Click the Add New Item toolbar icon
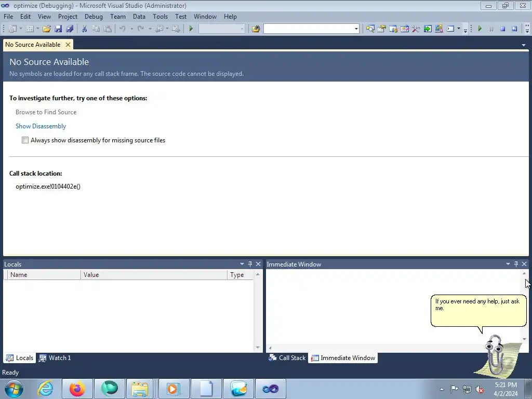The image size is (532, 399). click(30, 29)
